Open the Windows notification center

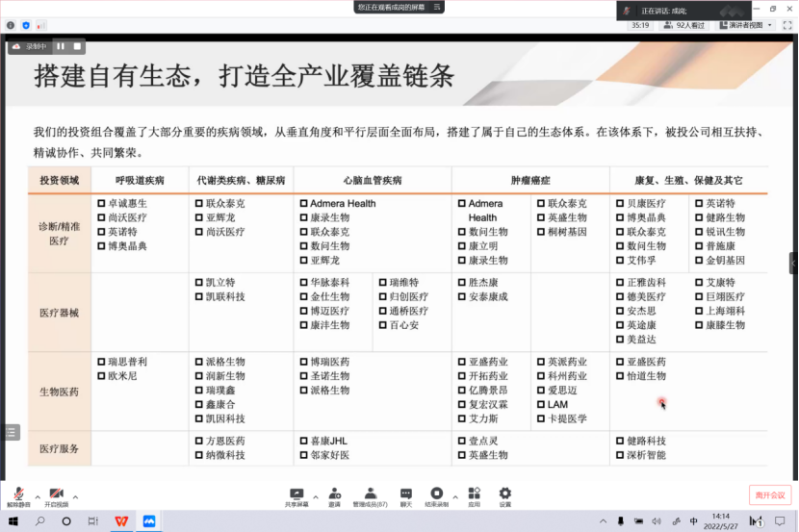[780, 521]
